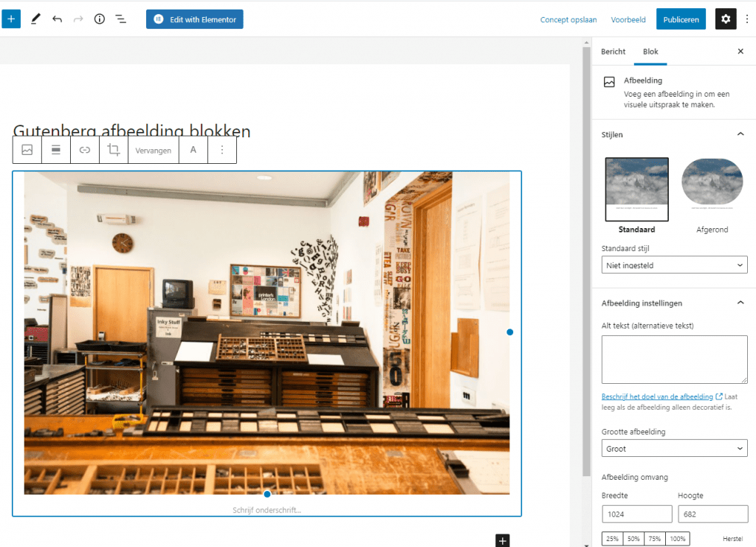Choose the Standaard image style

coord(636,189)
